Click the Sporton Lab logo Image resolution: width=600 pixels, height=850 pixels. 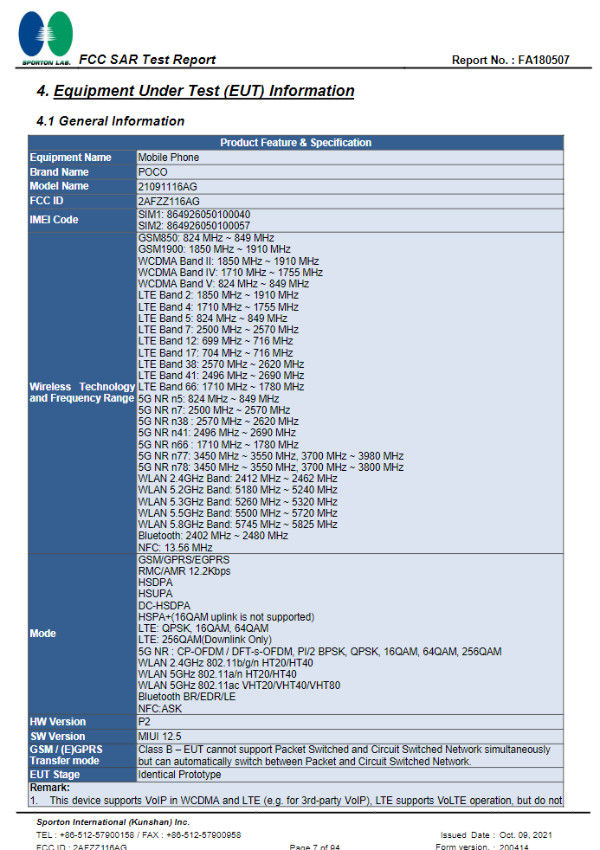coord(46,37)
